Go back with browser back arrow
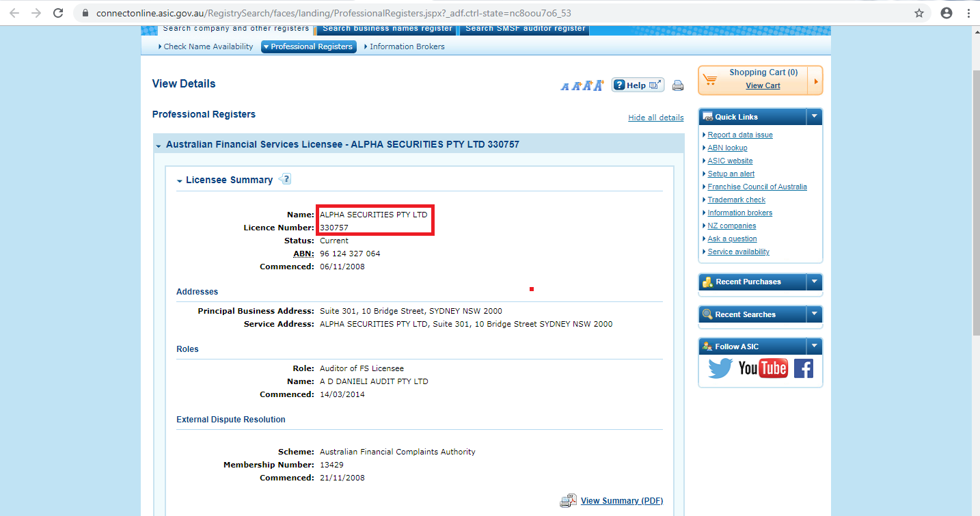 click(x=14, y=13)
